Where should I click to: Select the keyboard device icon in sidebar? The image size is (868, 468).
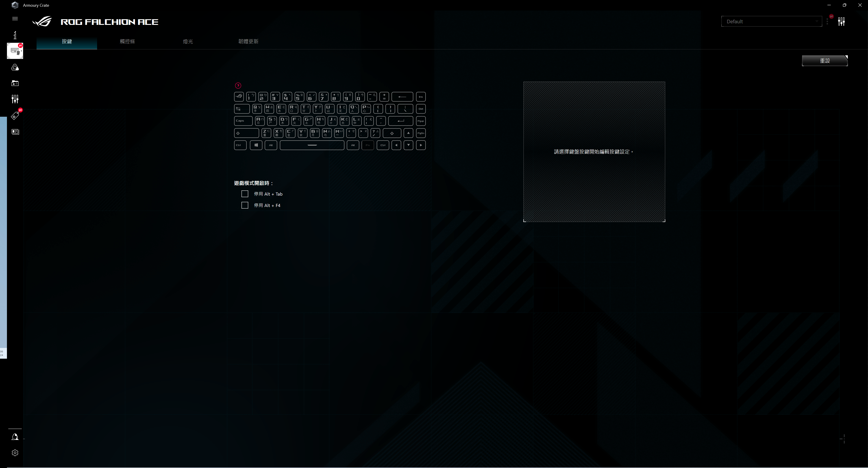click(x=15, y=51)
